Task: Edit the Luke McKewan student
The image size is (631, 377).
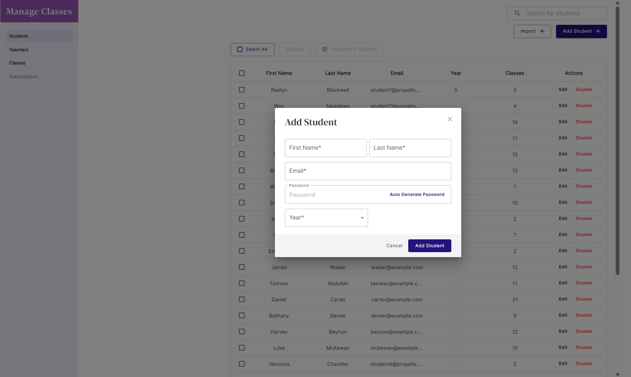Action: click(563, 348)
